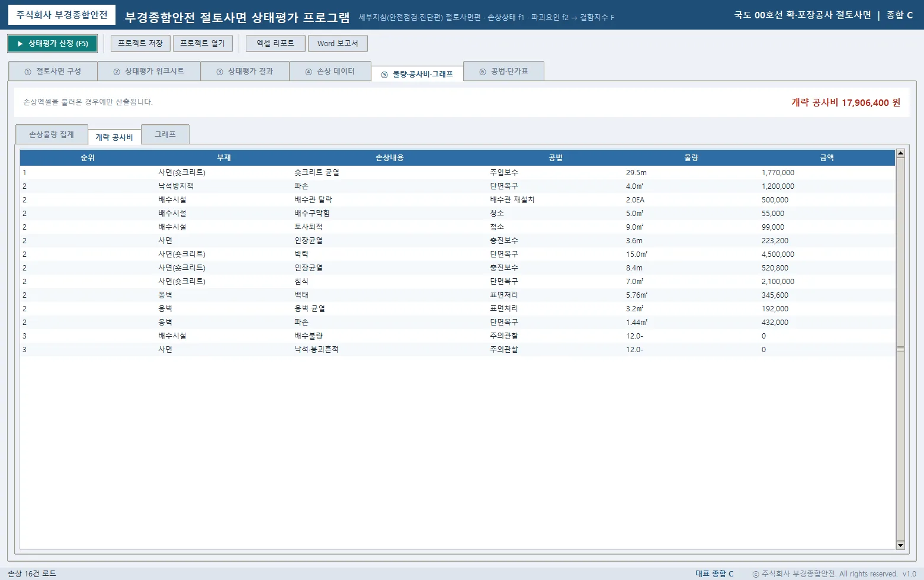Click 토사퇴적 cell
924x580 pixels.
tap(309, 227)
